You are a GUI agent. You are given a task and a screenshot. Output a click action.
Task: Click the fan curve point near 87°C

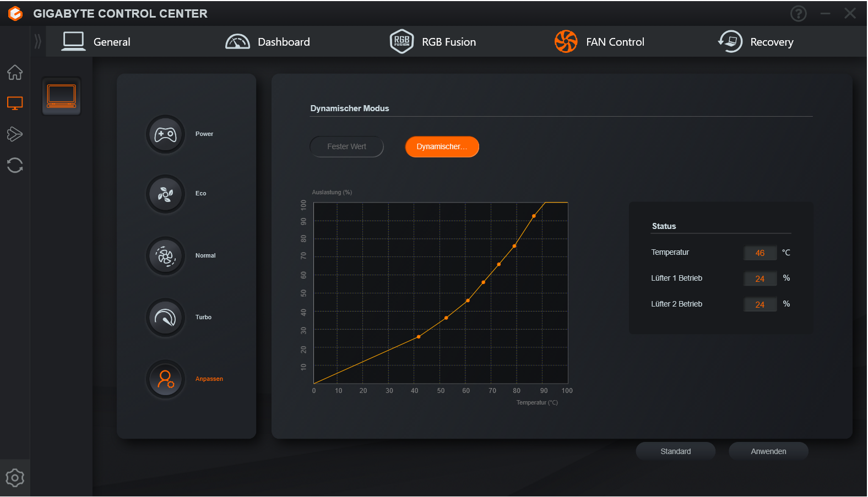(534, 216)
